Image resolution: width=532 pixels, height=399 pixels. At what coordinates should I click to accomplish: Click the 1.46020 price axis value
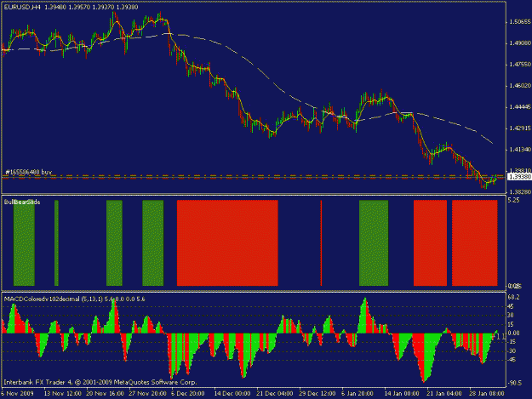point(520,86)
